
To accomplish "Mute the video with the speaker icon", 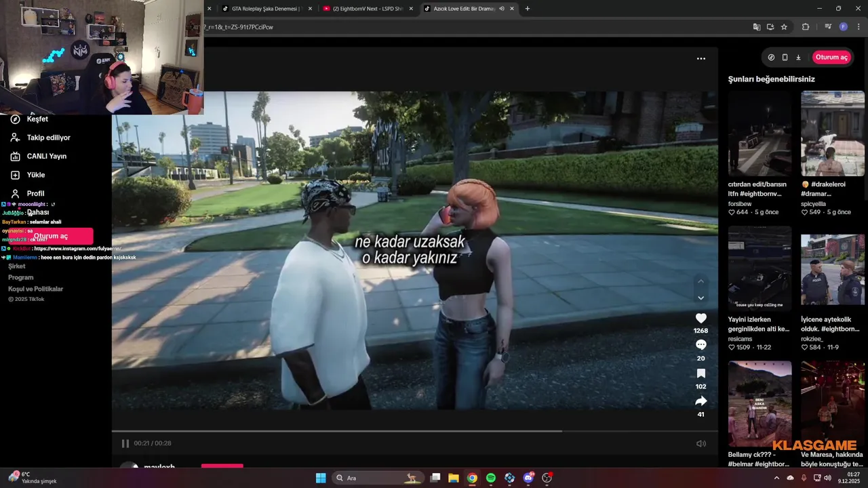I will 701,443.
